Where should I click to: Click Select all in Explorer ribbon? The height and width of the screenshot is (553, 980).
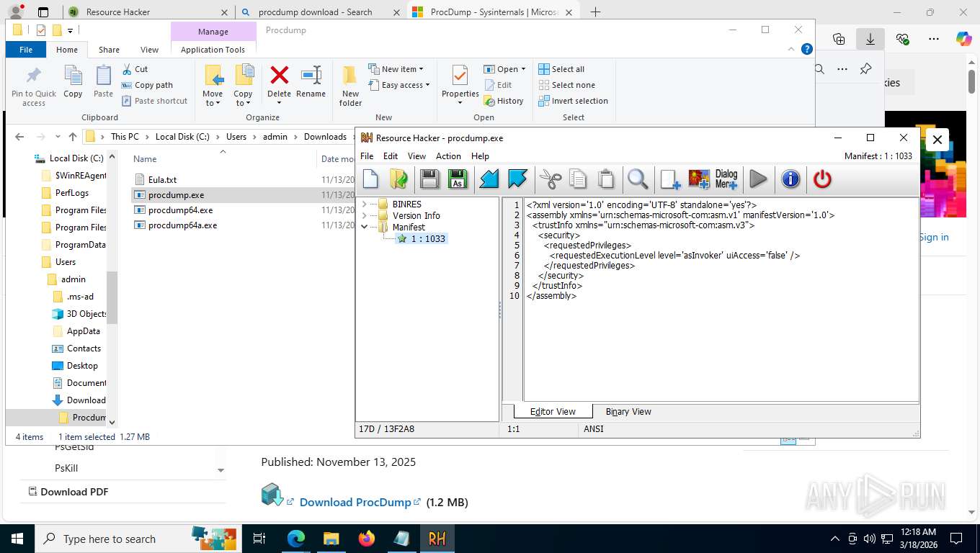[561, 69]
